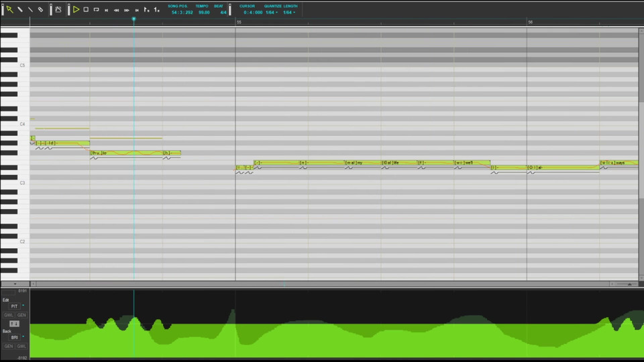Jump to the song end

click(137, 10)
